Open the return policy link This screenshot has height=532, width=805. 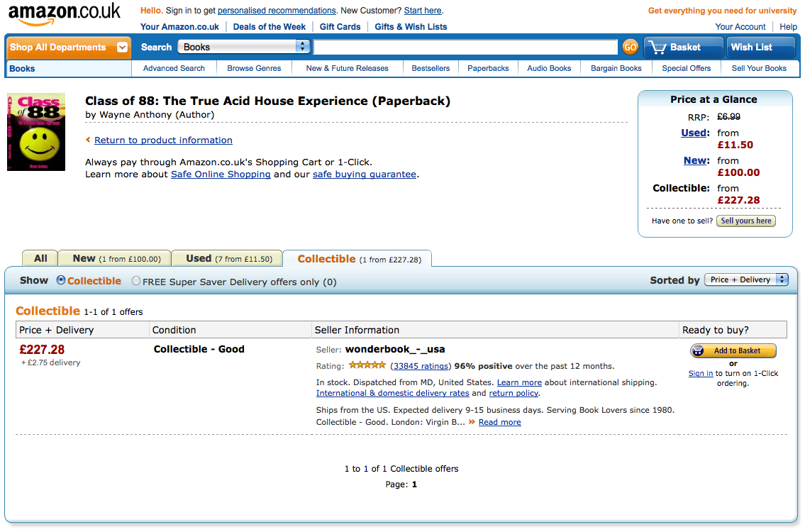(x=513, y=394)
